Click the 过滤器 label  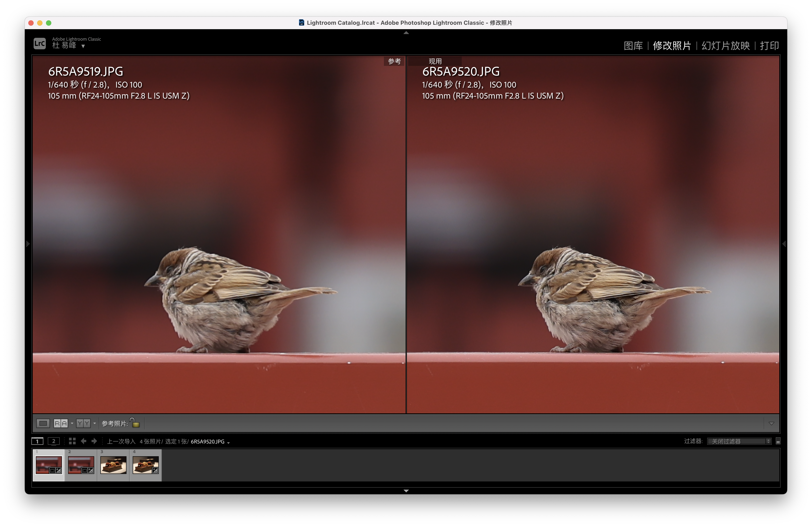(693, 441)
